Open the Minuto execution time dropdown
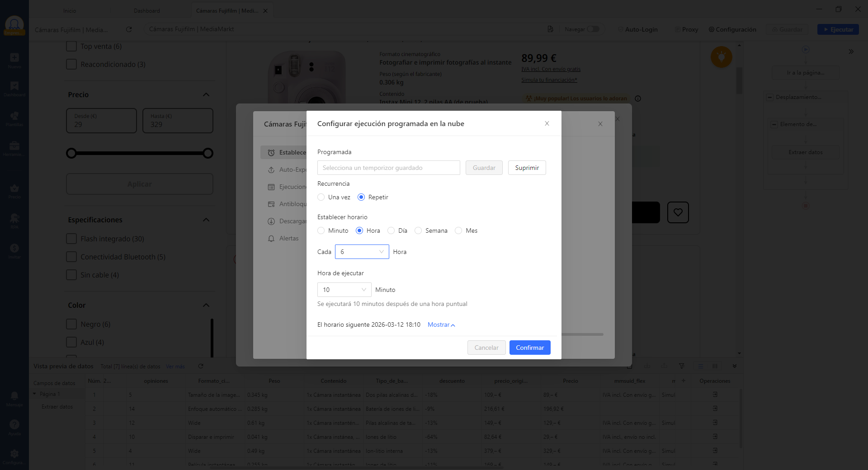This screenshot has height=470, width=868. click(344, 290)
